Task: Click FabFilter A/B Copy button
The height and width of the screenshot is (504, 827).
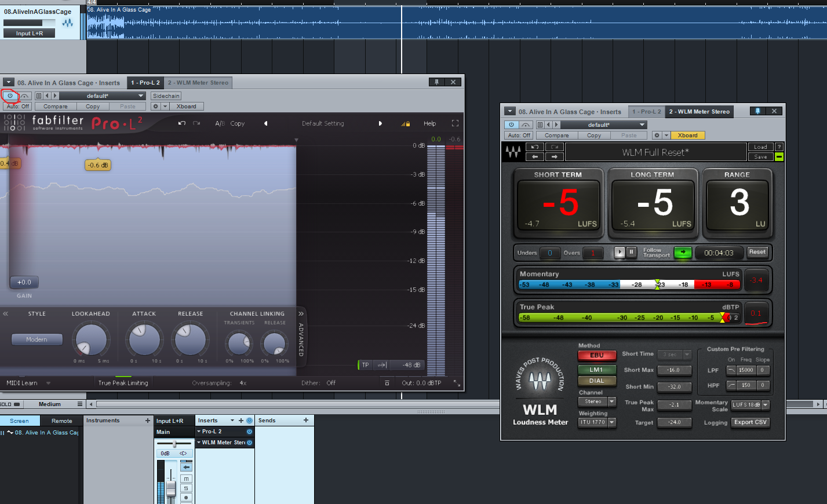Action: pyautogui.click(x=238, y=123)
